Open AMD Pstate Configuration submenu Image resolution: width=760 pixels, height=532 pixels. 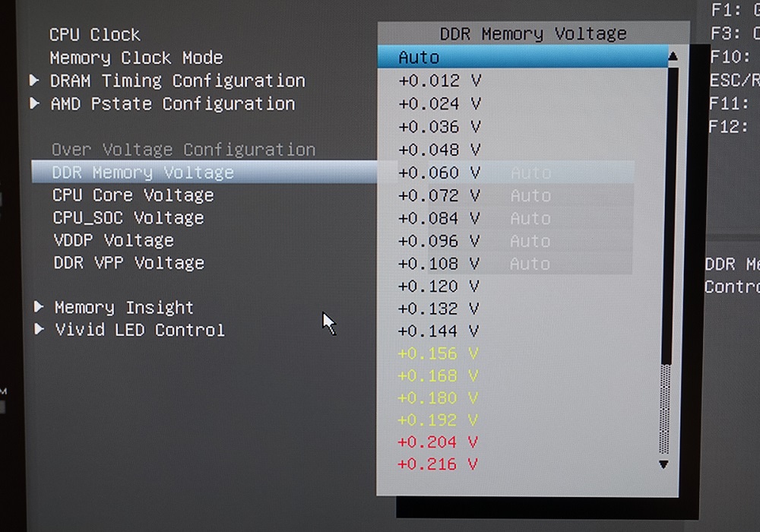pos(173,104)
